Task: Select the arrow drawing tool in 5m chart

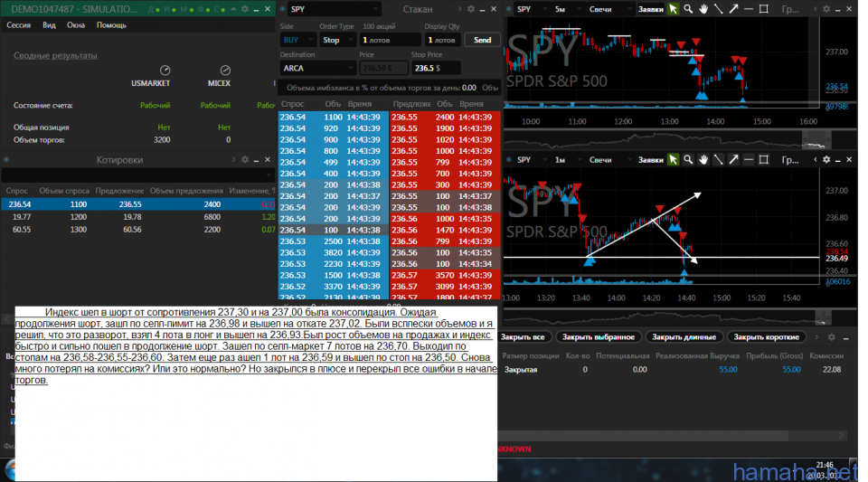Action: pos(733,9)
